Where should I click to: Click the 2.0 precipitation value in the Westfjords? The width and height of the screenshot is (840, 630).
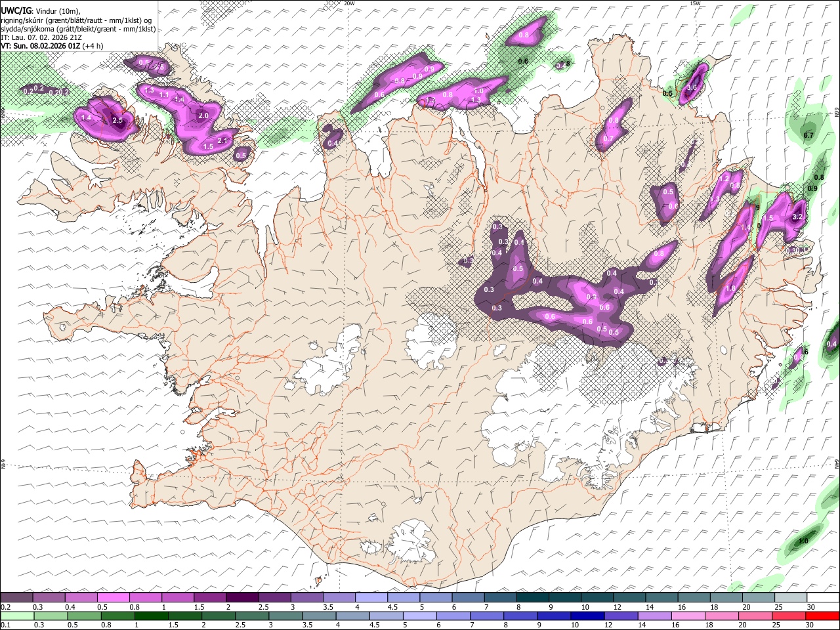click(203, 115)
